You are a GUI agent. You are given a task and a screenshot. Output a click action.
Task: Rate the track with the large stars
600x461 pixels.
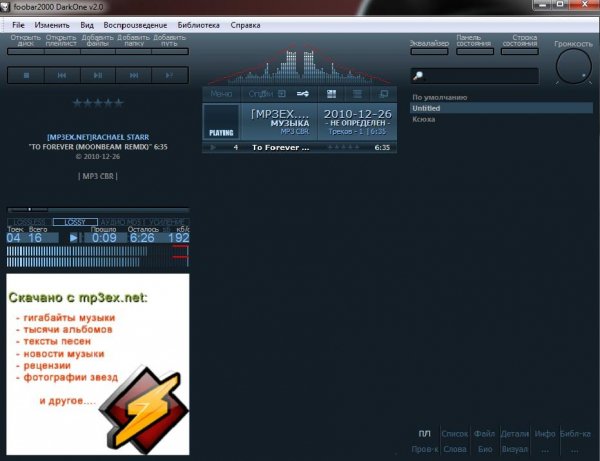pos(98,103)
